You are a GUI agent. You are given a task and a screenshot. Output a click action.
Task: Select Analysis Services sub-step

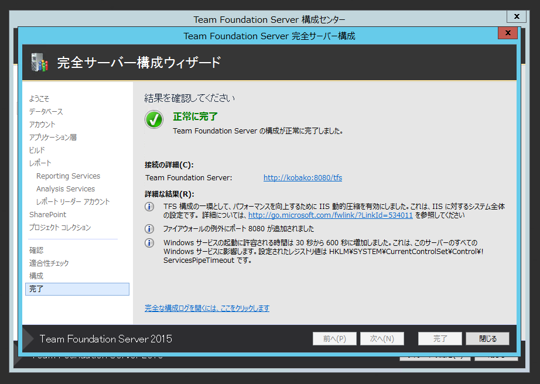point(65,189)
